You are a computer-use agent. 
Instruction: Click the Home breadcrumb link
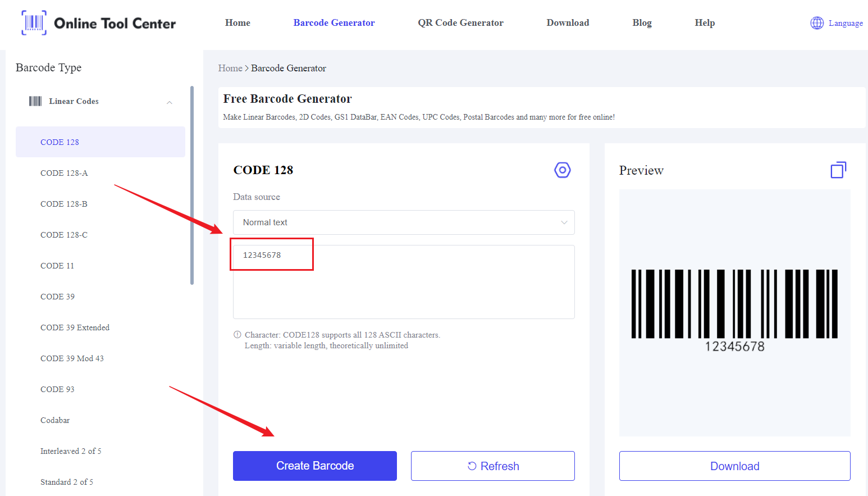tap(230, 68)
